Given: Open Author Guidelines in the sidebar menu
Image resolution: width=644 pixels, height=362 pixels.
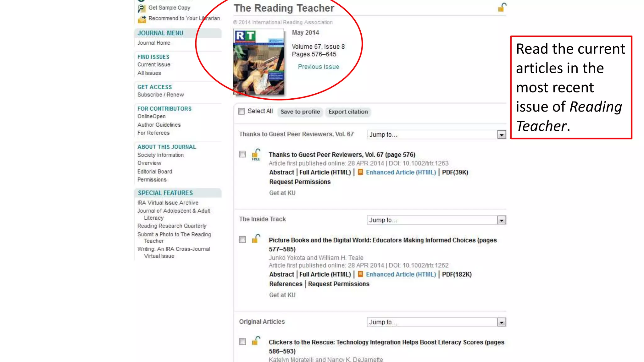Looking at the screenshot, I should 159,125.
